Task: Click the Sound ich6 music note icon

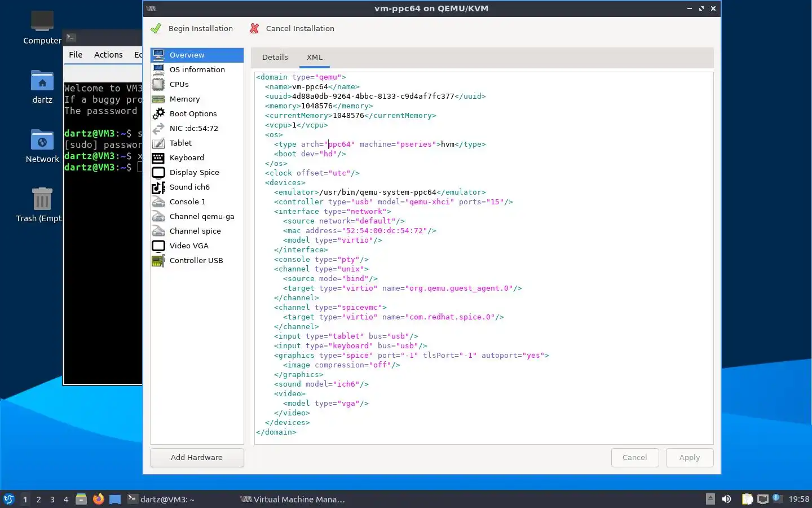Action: (x=158, y=187)
